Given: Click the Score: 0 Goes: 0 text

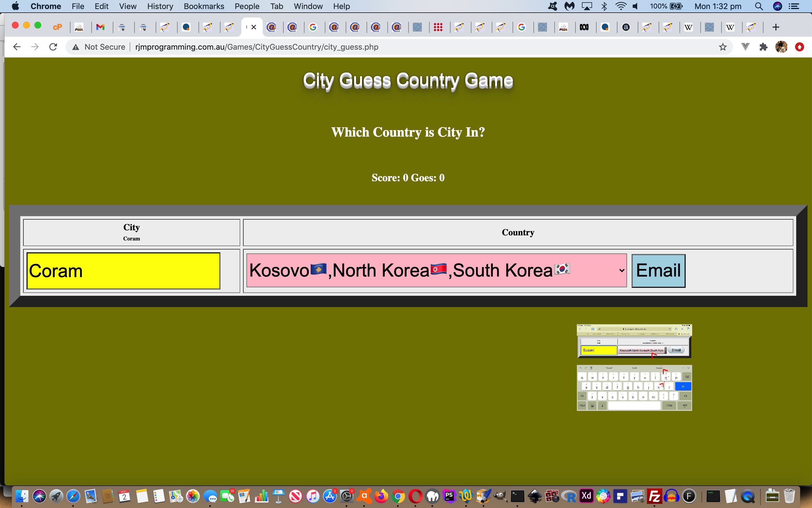Looking at the screenshot, I should (x=408, y=178).
